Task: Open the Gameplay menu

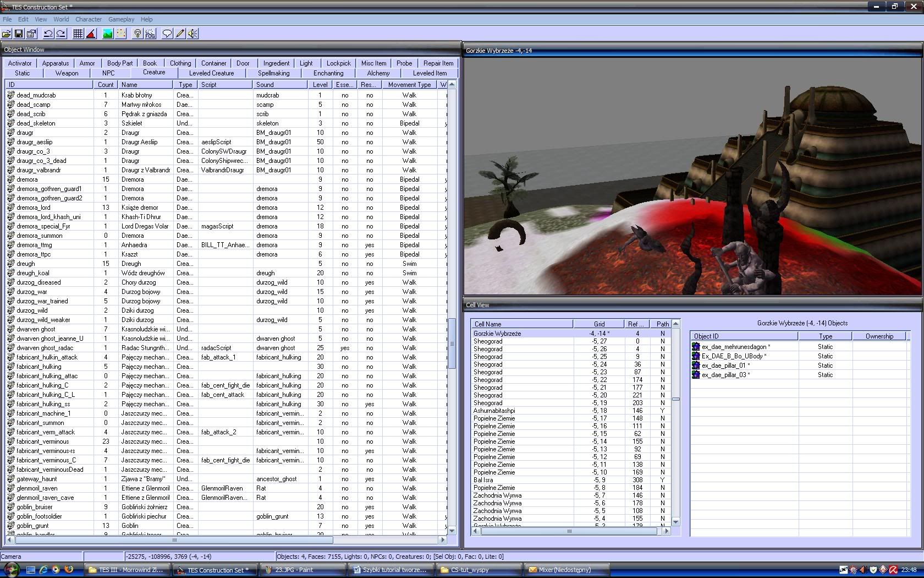Action: pyautogui.click(x=122, y=19)
